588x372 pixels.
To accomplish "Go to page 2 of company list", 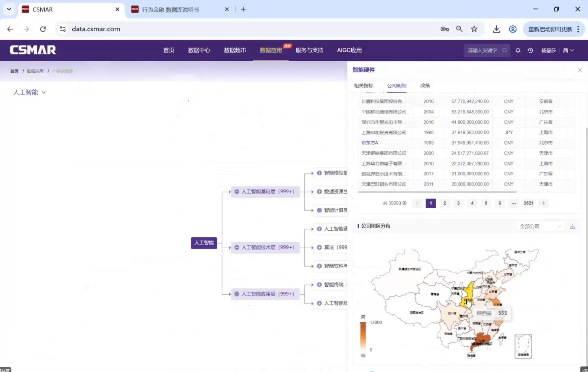I will tap(445, 203).
